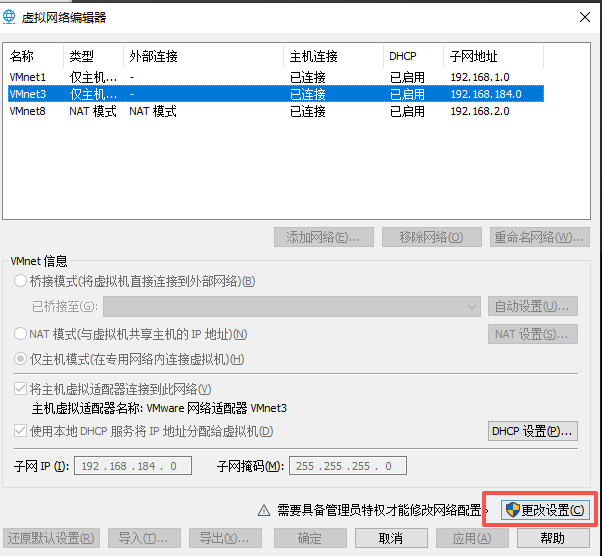Click the 重命名网络(W)... button
The image size is (602, 556).
point(539,237)
